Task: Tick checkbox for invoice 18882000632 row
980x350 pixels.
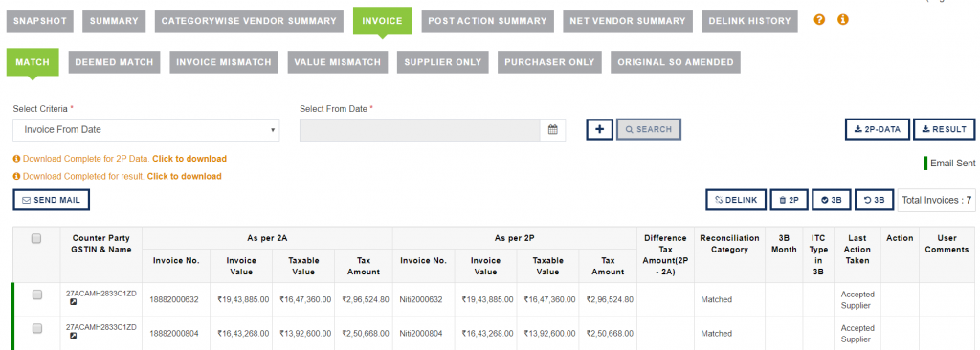Action: click(x=37, y=295)
